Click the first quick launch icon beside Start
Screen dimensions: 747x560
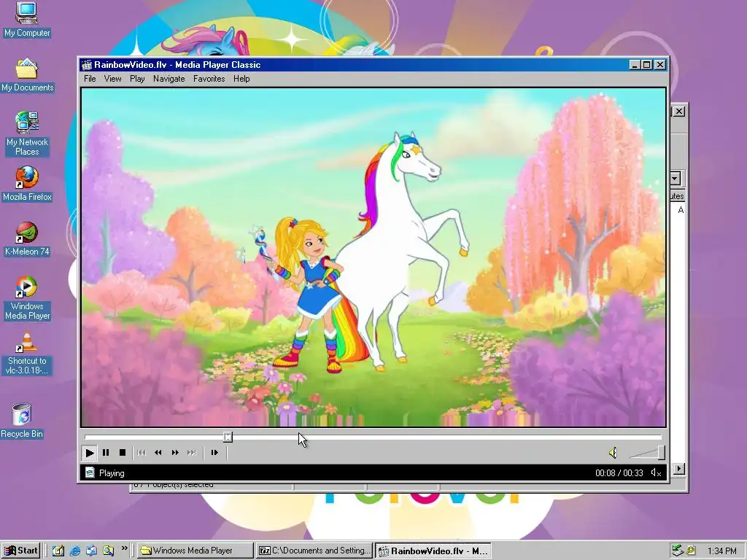tap(58, 551)
